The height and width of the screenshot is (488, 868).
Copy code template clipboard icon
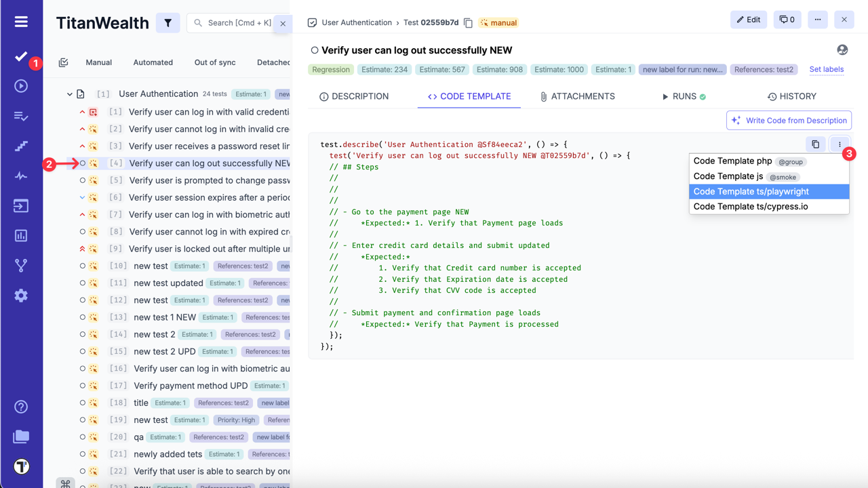(816, 144)
